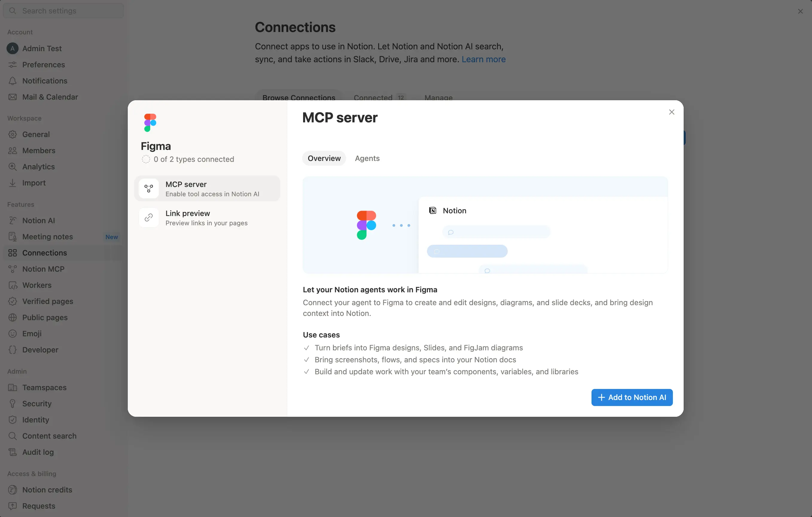Click the MCP server nodes icon
Image resolution: width=812 pixels, height=517 pixels.
(x=149, y=188)
